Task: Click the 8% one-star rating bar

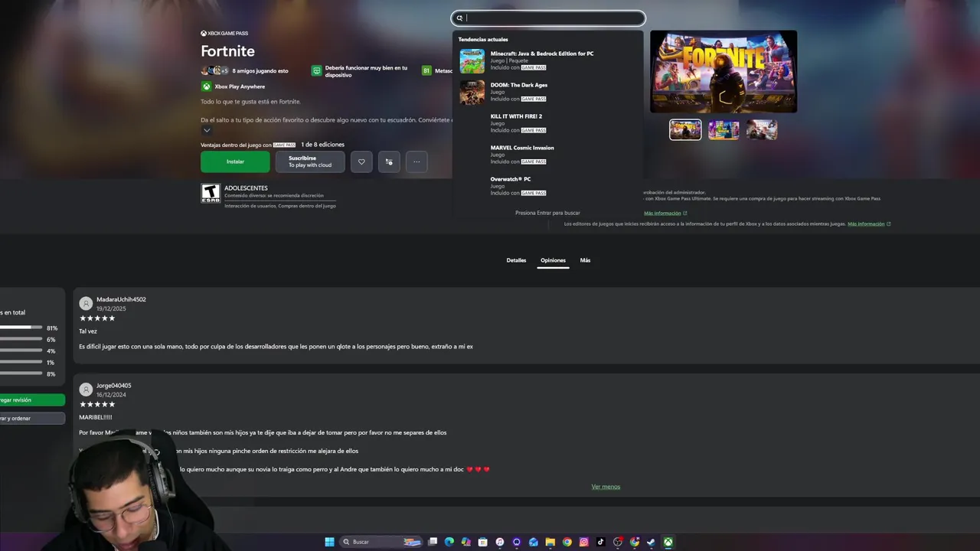Action: (21, 373)
